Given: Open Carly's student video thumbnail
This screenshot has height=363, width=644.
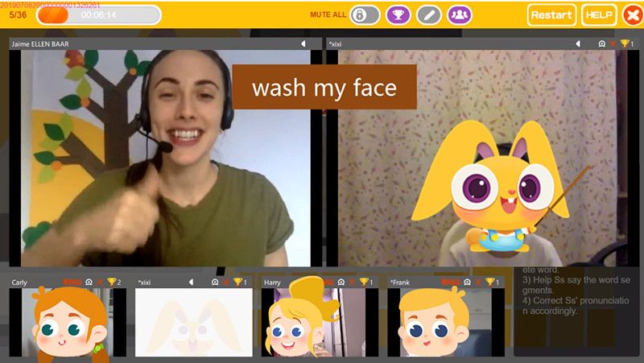Looking at the screenshot, I should tap(68, 322).
